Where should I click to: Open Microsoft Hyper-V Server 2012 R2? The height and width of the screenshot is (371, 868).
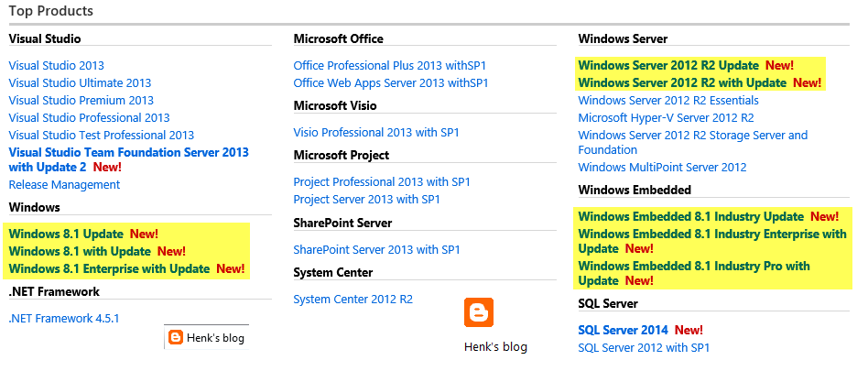[666, 118]
